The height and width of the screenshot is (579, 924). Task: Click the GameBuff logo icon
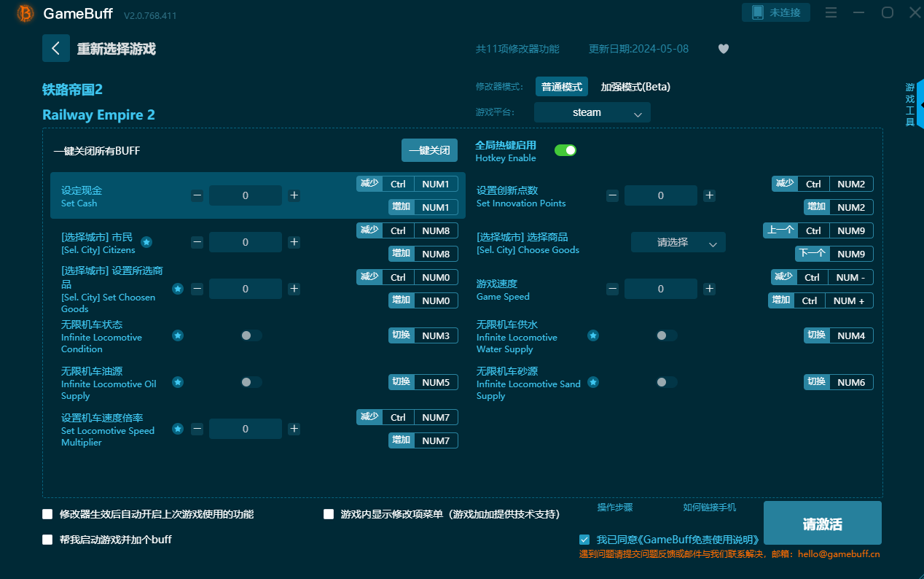tap(26, 13)
